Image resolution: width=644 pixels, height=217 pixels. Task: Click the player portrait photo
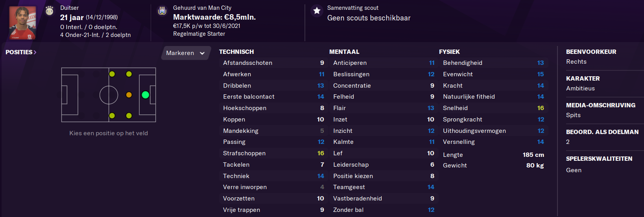click(22, 23)
